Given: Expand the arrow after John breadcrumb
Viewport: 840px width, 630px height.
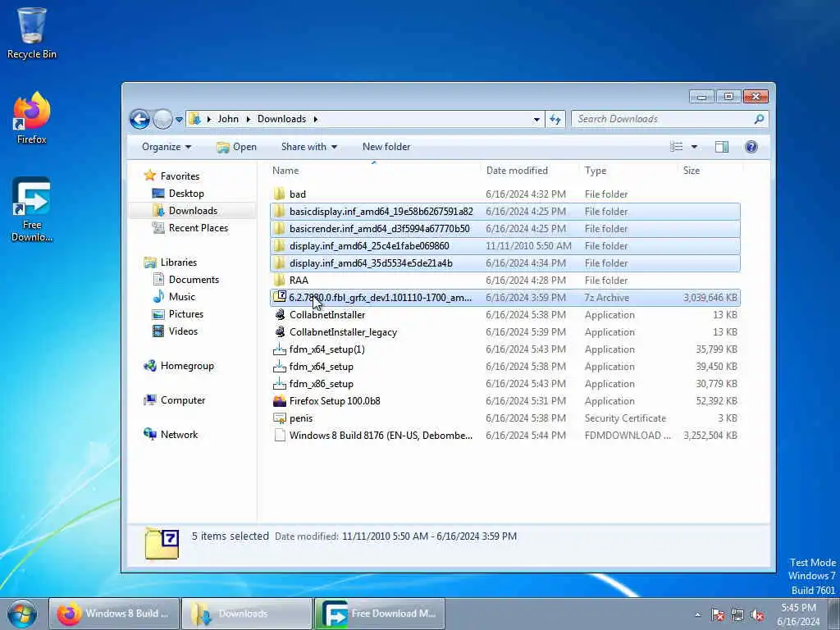Looking at the screenshot, I should click(248, 120).
